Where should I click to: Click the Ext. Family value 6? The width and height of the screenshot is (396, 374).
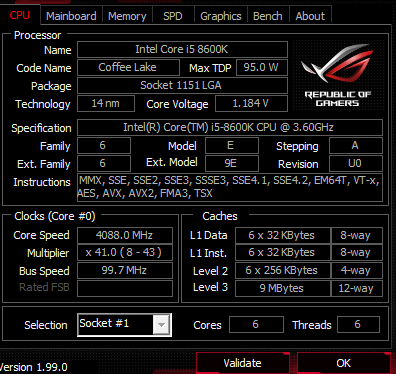point(104,163)
